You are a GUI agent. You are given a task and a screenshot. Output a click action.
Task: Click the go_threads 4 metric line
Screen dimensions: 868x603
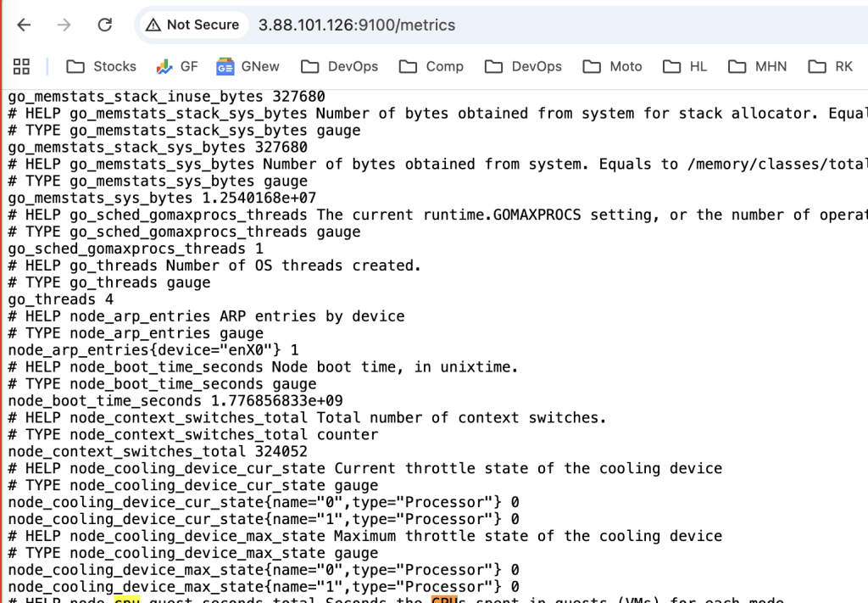61,299
